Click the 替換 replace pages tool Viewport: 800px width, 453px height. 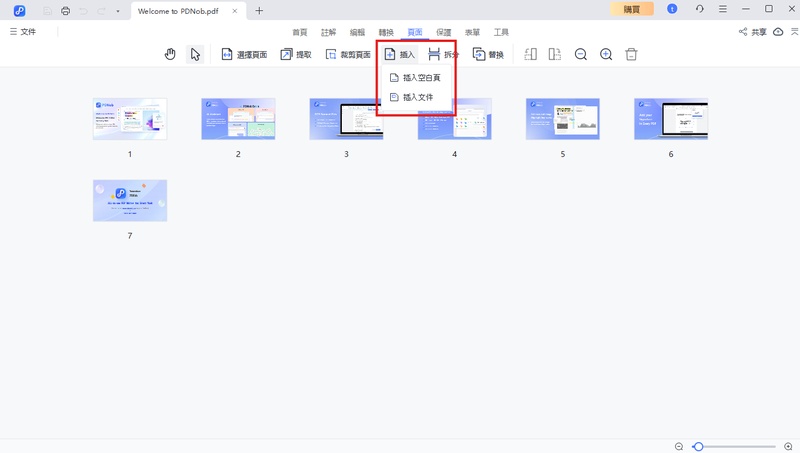[x=488, y=55]
